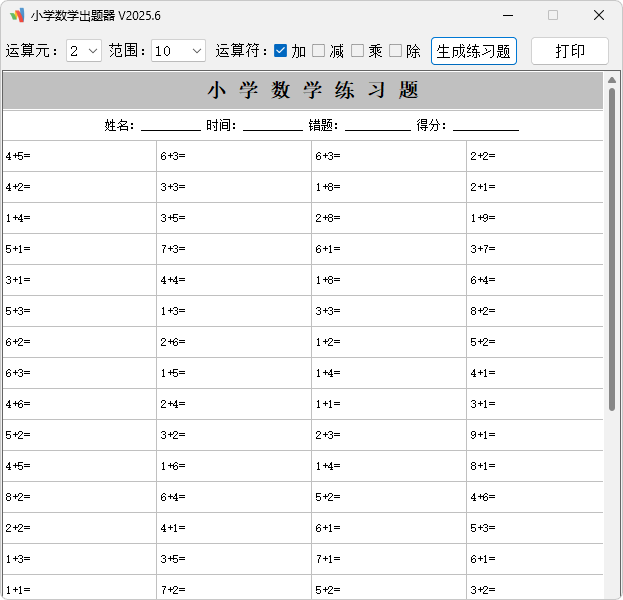Select the problem 7+2=
This screenshot has width=623, height=600.
point(173,590)
